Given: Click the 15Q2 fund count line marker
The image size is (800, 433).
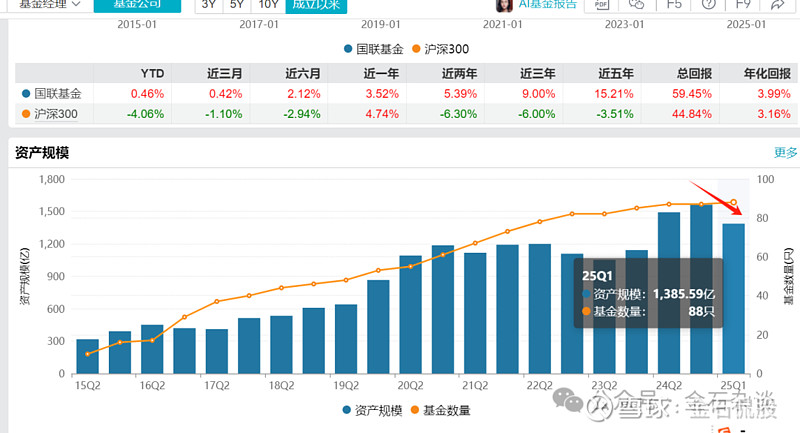Looking at the screenshot, I should 88,354.
